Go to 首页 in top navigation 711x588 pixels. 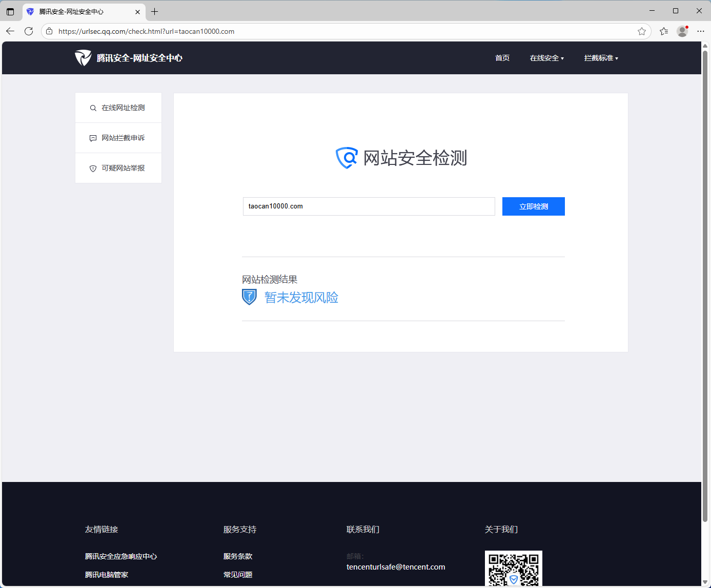click(x=502, y=58)
